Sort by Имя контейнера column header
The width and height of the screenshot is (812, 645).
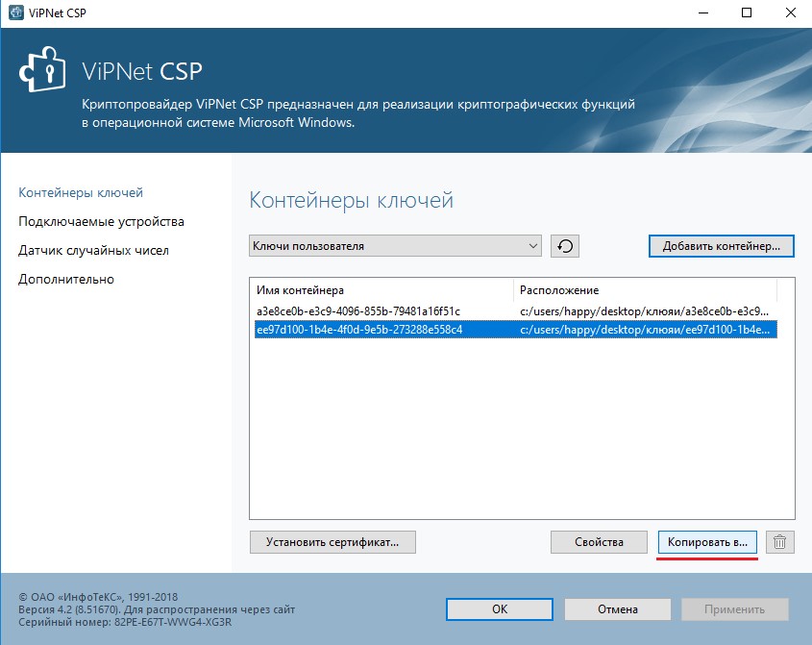(x=381, y=289)
